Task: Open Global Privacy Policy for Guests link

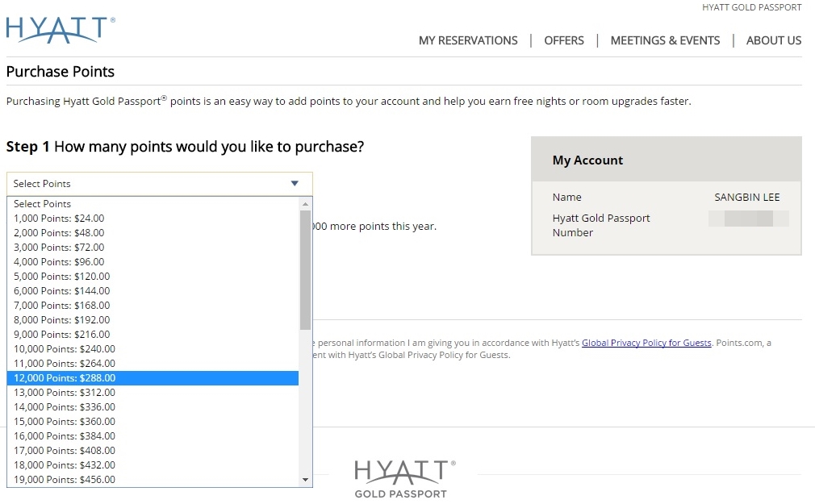Action: tap(646, 343)
